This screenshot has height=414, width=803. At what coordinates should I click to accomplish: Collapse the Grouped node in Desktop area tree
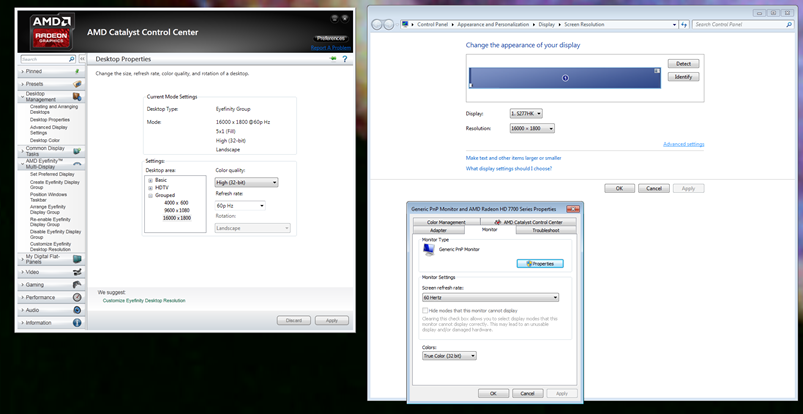151,196
